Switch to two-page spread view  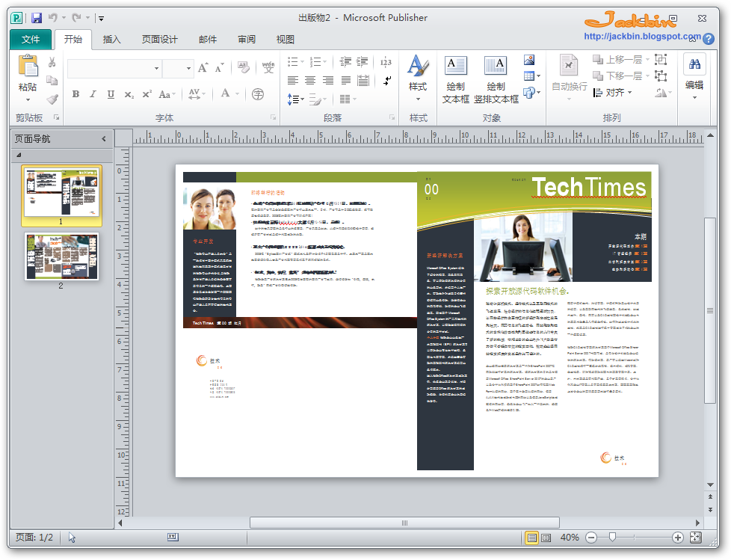[x=546, y=538]
